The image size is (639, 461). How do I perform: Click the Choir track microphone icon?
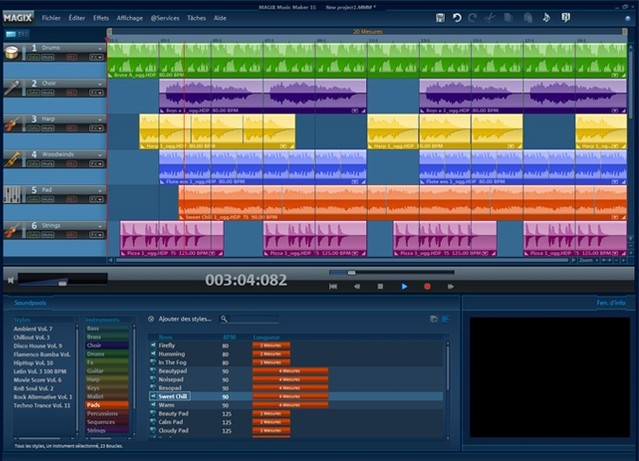(x=12, y=88)
